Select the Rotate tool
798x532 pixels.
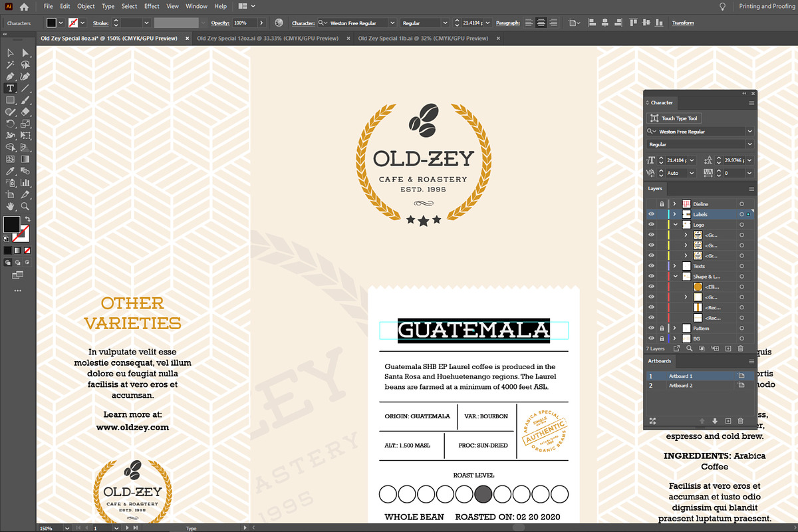(10, 124)
